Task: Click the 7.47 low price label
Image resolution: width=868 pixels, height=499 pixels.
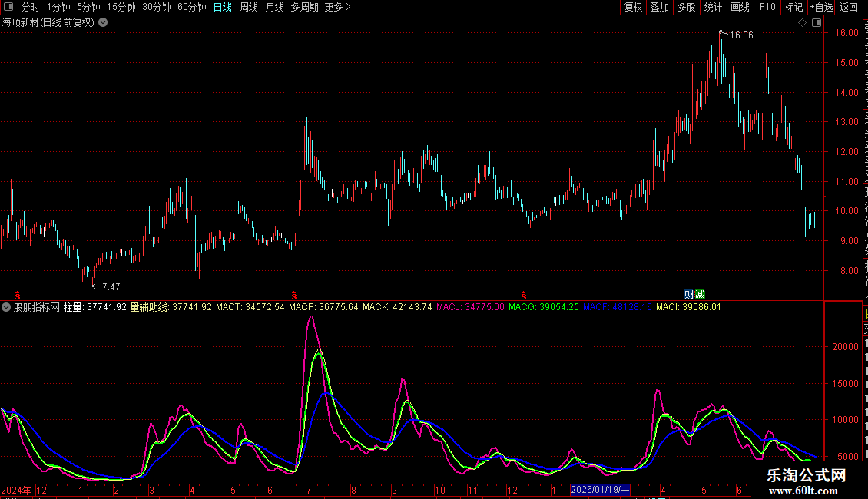Action: pyautogui.click(x=111, y=286)
